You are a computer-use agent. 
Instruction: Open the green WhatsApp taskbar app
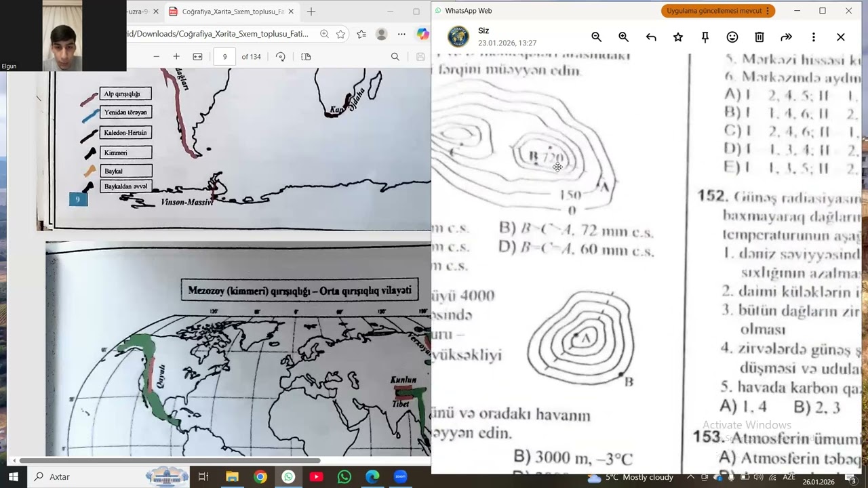[x=344, y=476]
